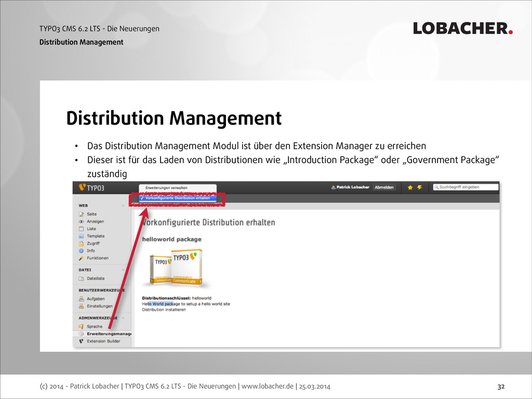Click the search magnifier icon
Image resolution: width=532 pixels, height=399 pixels.
[x=436, y=187]
